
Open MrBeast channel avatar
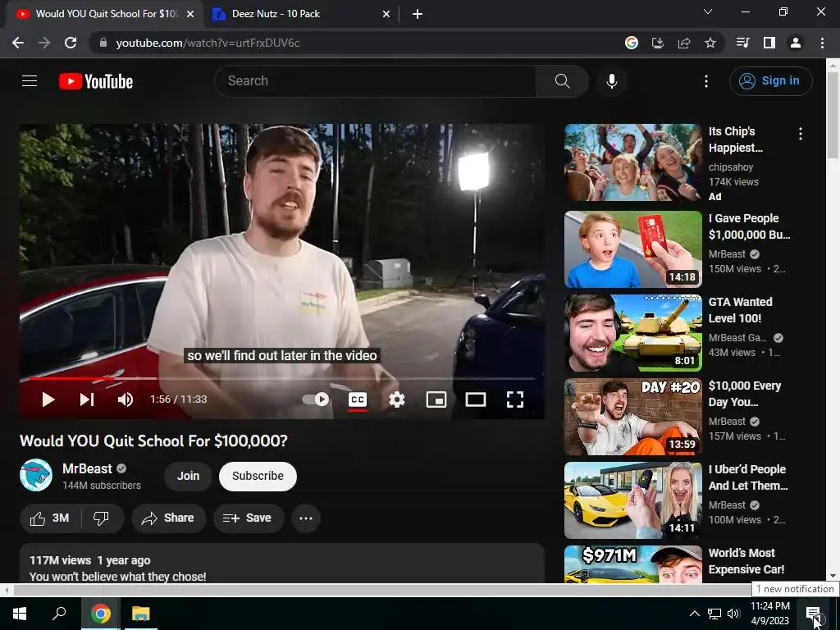[x=36, y=475]
